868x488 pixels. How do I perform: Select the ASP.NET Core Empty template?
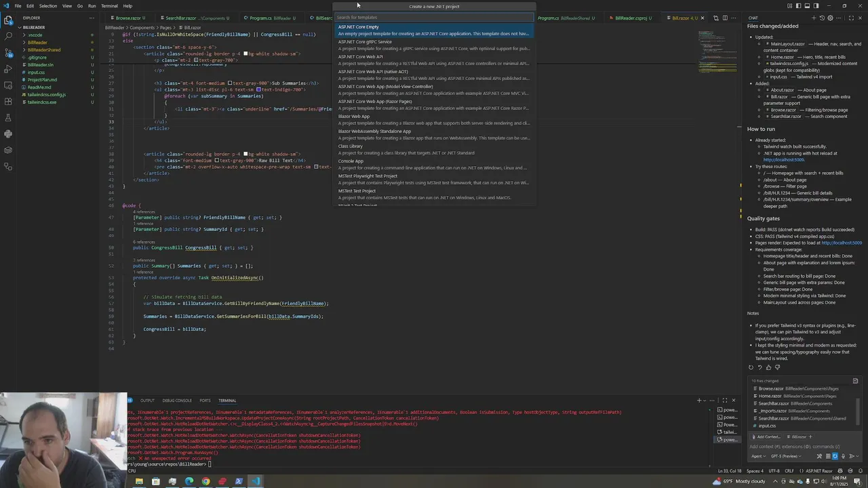tap(434, 30)
